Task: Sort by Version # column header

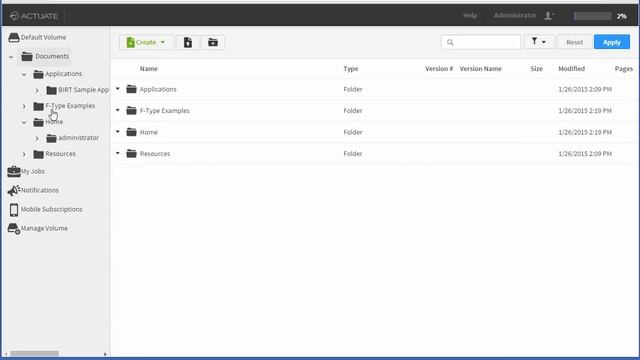Action: click(x=439, y=69)
